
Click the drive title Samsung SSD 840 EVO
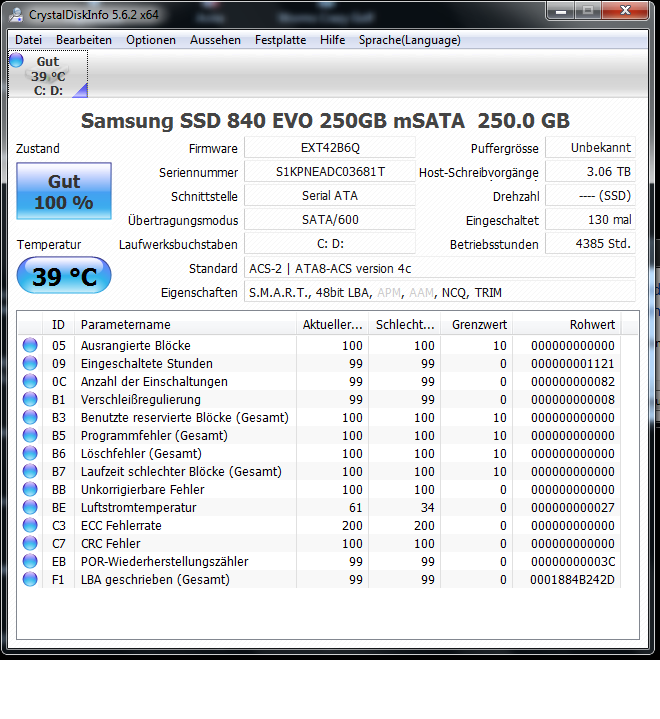click(x=325, y=121)
